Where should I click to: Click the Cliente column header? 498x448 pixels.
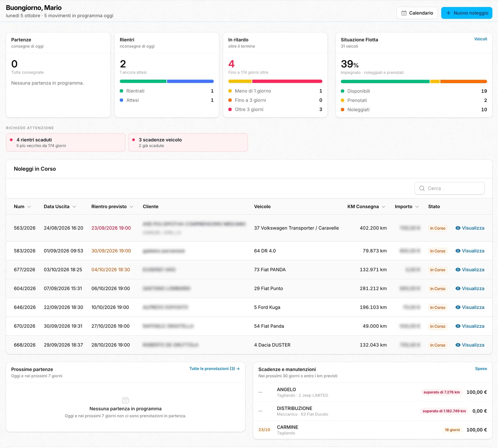click(x=150, y=207)
